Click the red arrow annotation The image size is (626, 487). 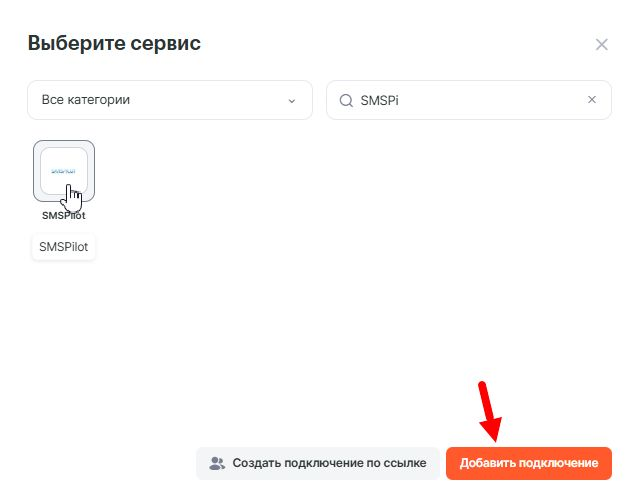coord(490,412)
